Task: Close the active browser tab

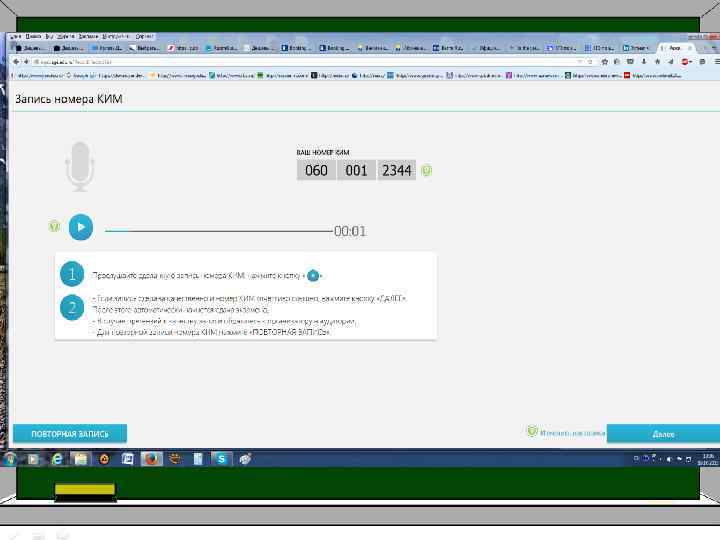Action: (x=690, y=48)
